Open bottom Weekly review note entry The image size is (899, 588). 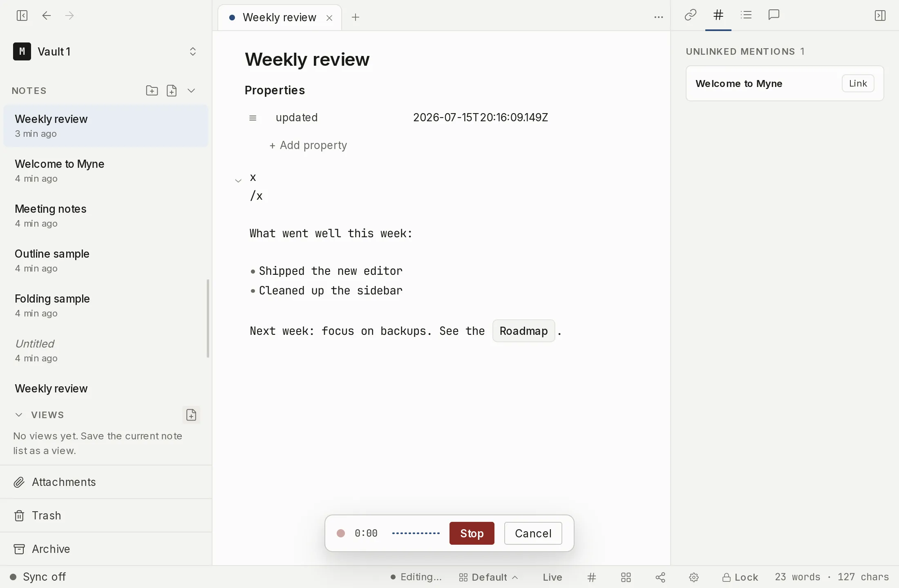(x=106, y=389)
